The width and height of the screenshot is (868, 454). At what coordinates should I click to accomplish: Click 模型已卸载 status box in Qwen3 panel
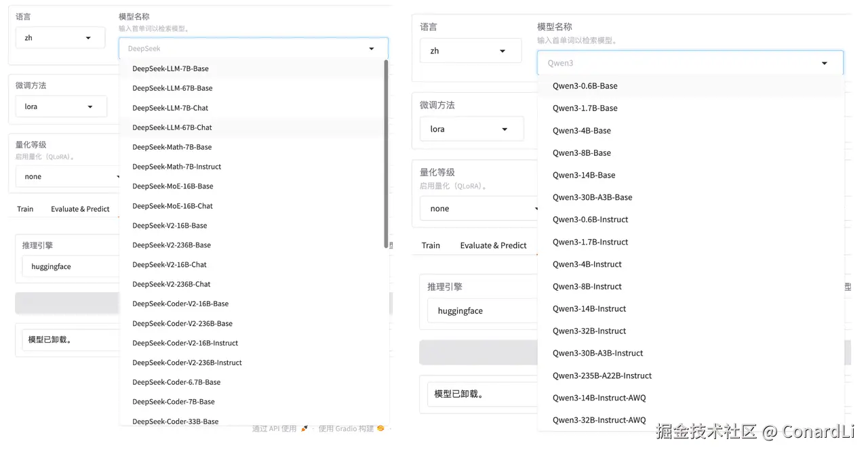(482, 394)
